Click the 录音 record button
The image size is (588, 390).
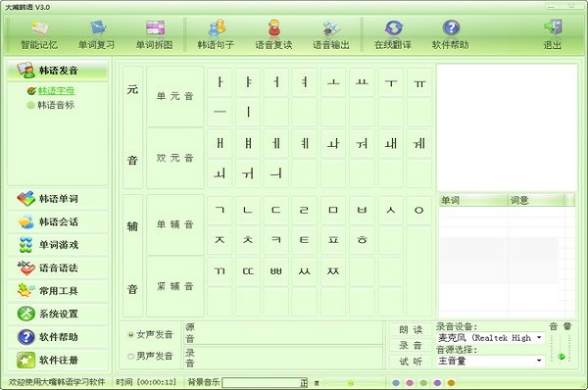pyautogui.click(x=411, y=345)
